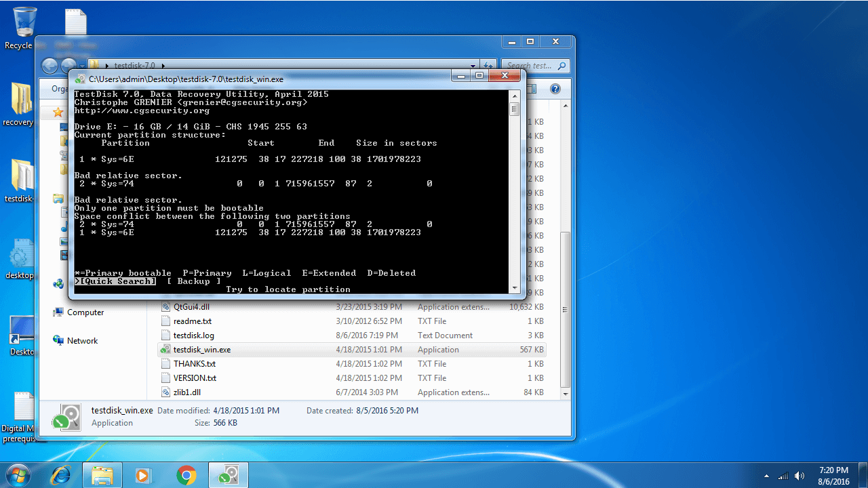Open Google Chrome from taskbar
The height and width of the screenshot is (488, 868).
[186, 475]
